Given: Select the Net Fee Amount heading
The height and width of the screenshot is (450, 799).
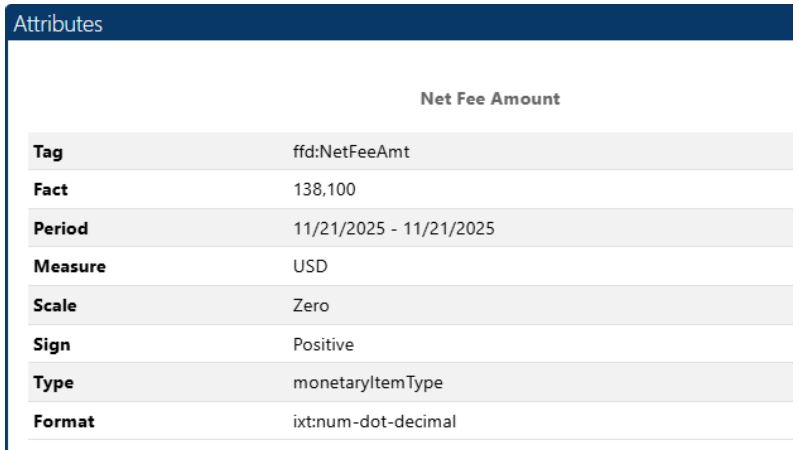Looking at the screenshot, I should tap(490, 99).
